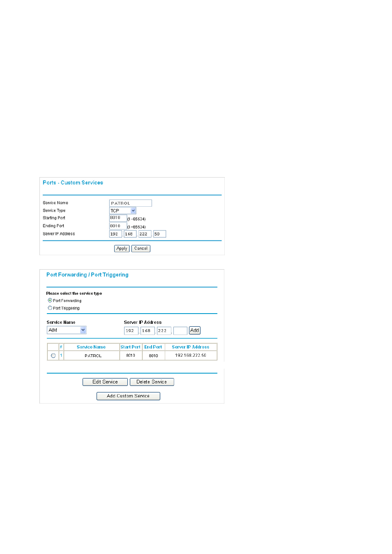Click the third octet field 222 in Custom Services
The height and width of the screenshot is (554, 392).
[145, 234]
